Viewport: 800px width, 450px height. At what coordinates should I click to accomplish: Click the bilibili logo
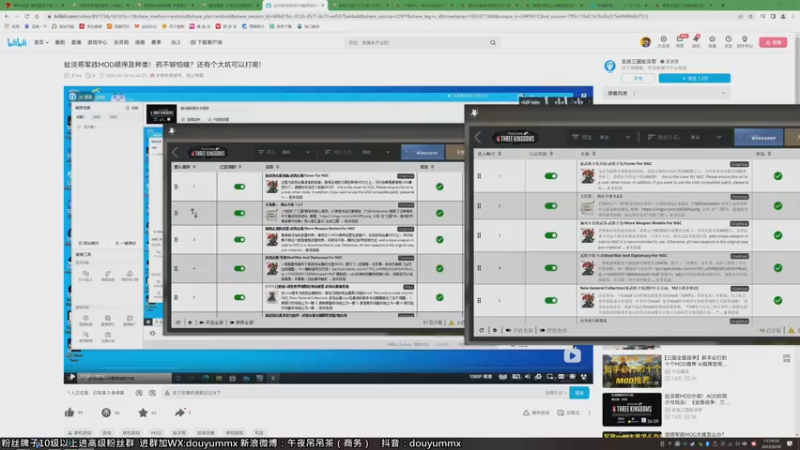(x=17, y=42)
